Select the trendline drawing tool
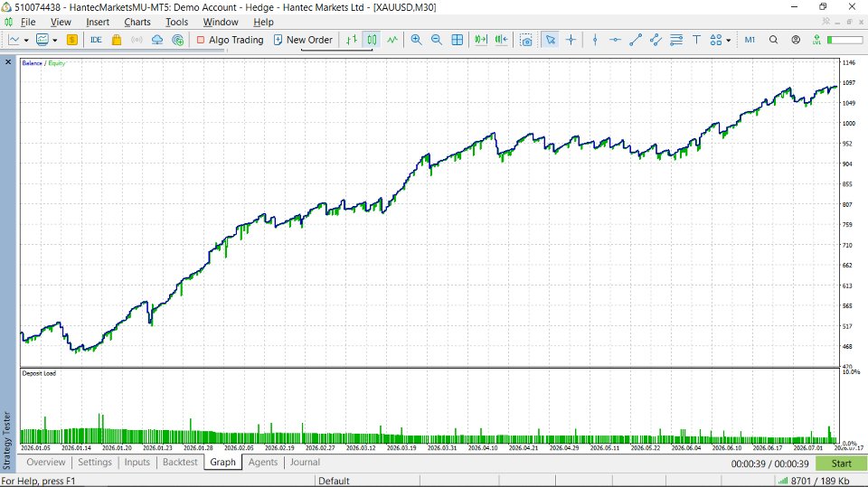 pos(636,40)
